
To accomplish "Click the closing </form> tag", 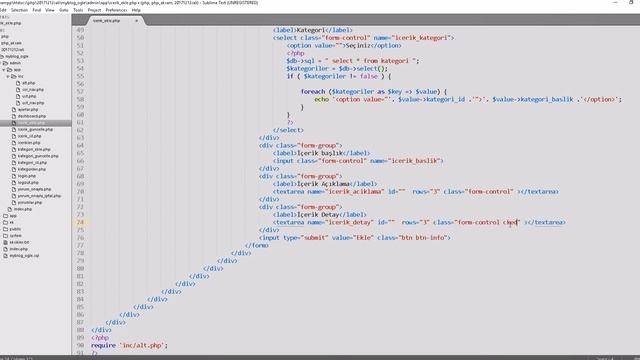I will 257,245.
